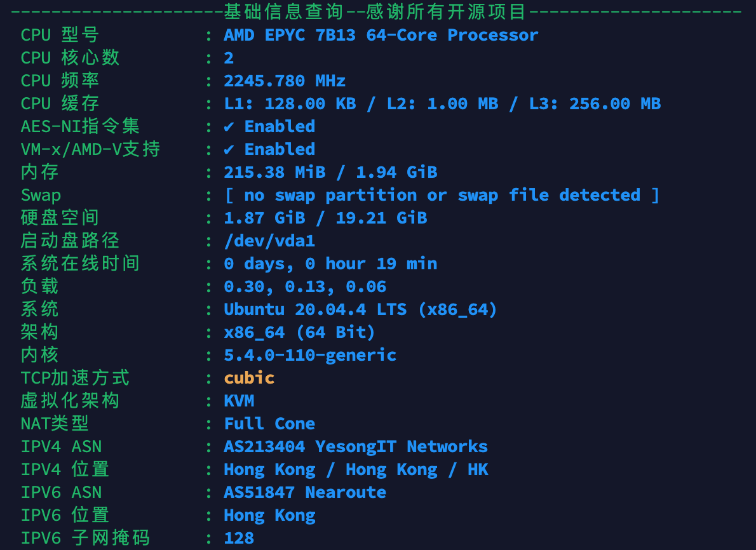This screenshot has width=756, height=550.
Task: Click the AES-NI Enabled checkmark
Action: (x=229, y=127)
